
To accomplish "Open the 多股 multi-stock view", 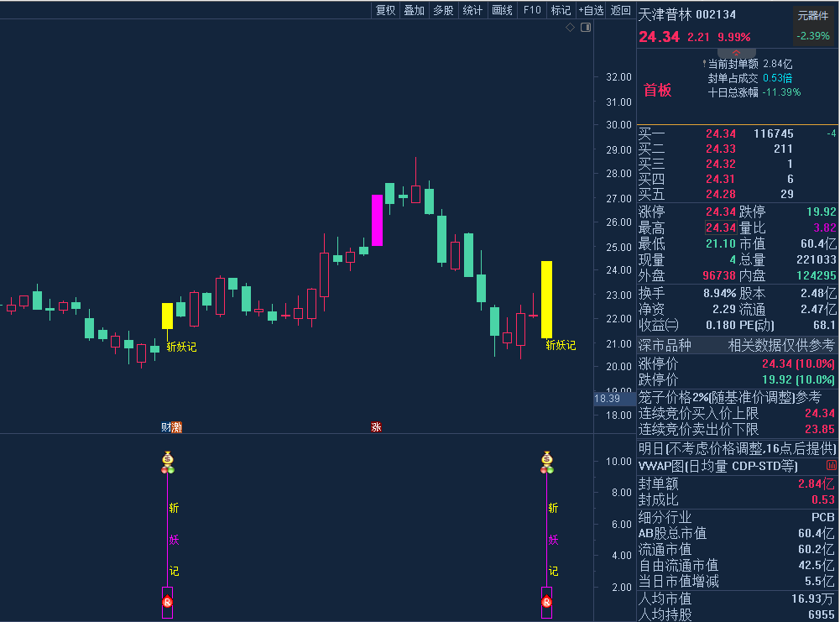I will (443, 10).
